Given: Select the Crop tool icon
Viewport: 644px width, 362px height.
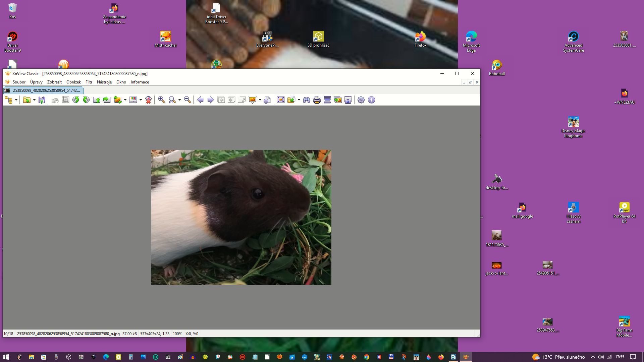Looking at the screenshot, I should click(65, 100).
